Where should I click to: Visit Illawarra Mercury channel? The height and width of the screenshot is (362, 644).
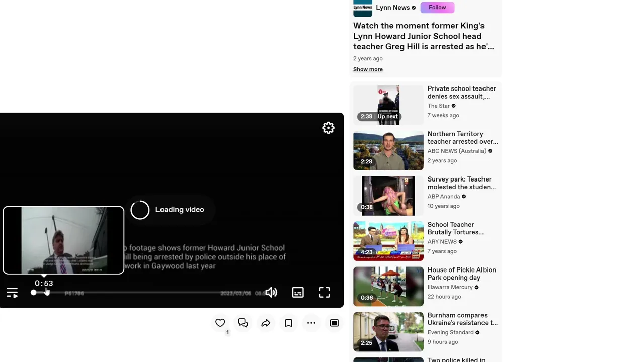450,287
